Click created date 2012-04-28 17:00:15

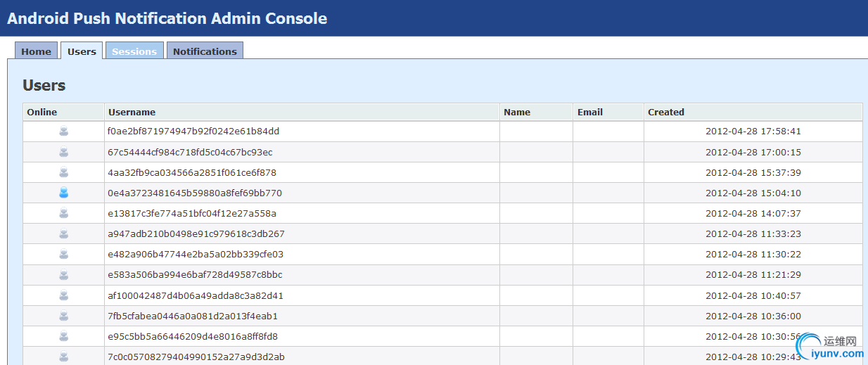753,152
